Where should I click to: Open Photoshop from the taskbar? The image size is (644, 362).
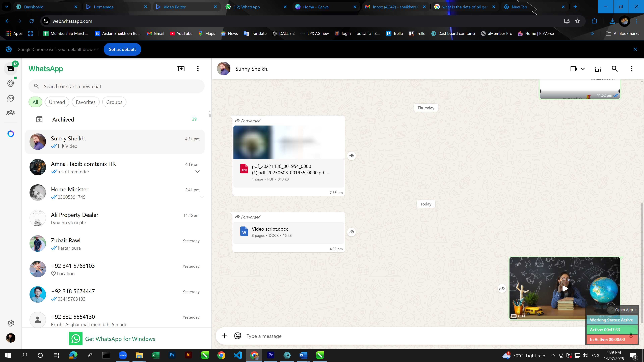click(x=172, y=355)
